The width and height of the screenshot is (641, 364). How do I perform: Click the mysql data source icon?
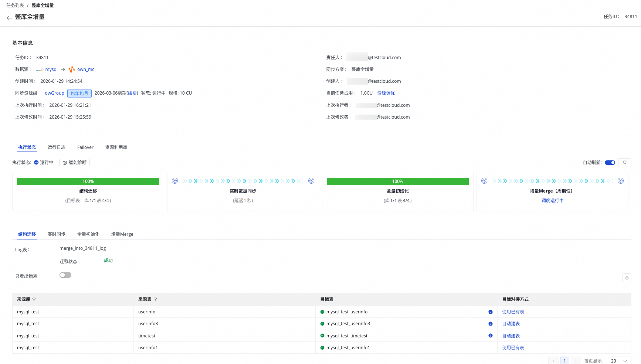(40, 69)
